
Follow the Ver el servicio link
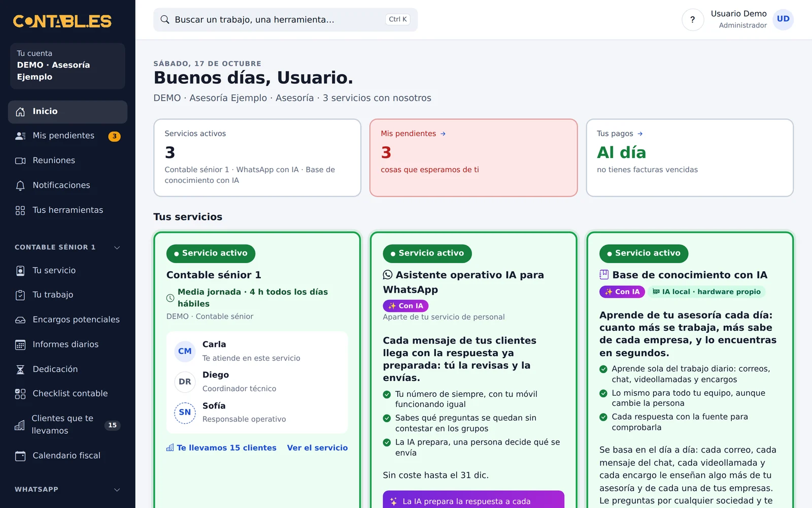(317, 448)
